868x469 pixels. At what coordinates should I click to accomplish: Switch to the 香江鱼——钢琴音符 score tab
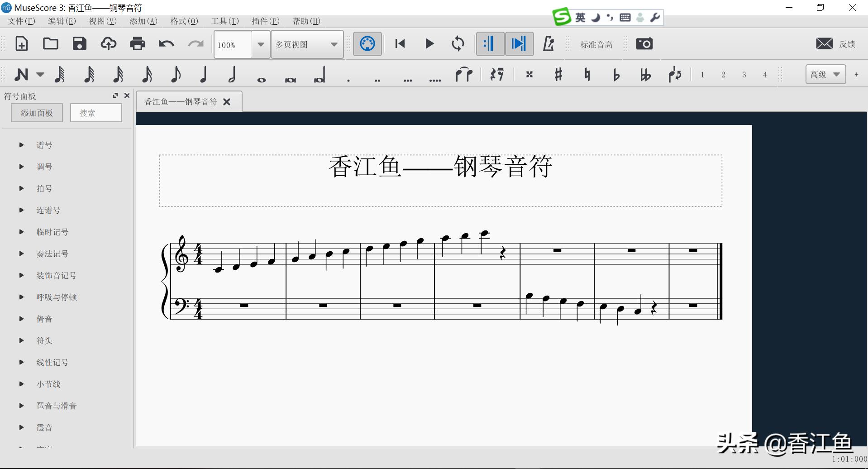click(x=180, y=101)
